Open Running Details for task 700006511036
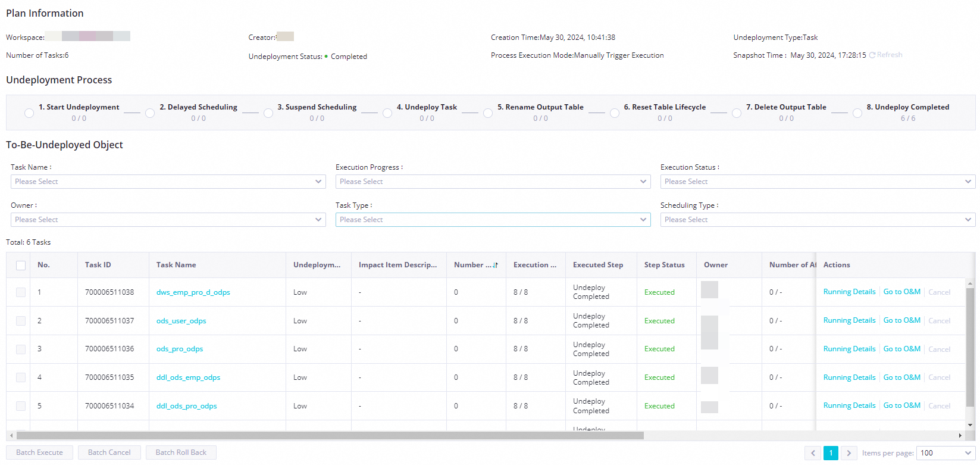Image resolution: width=980 pixels, height=465 pixels. [x=850, y=349]
